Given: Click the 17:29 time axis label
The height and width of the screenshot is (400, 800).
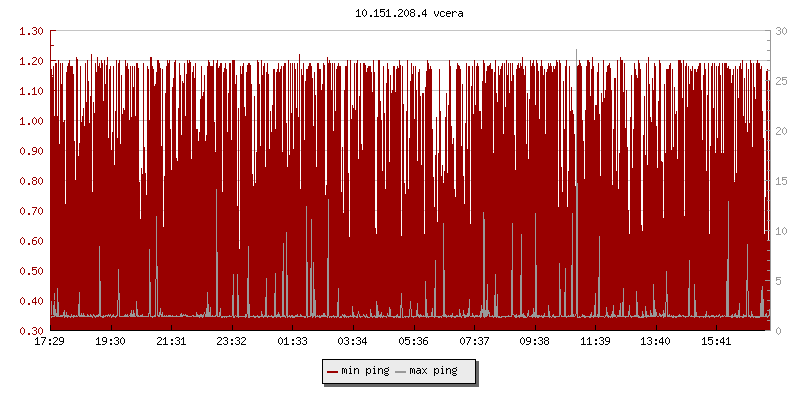Looking at the screenshot, I should pyautogui.click(x=50, y=342).
